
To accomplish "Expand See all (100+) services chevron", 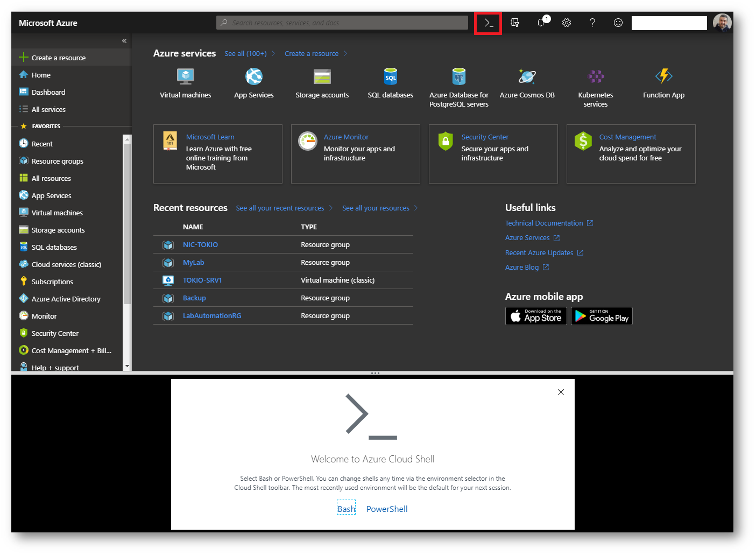I will [x=273, y=53].
